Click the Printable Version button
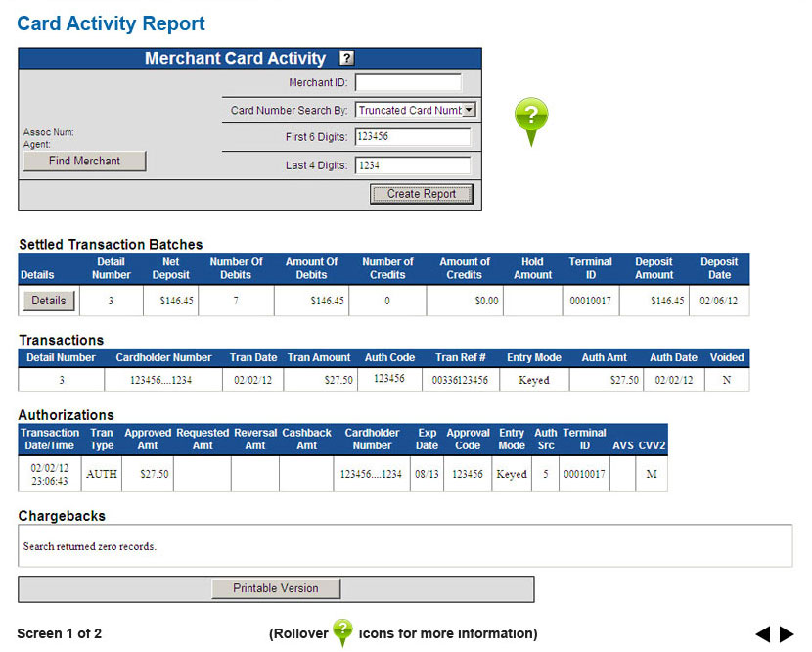 pyautogui.click(x=276, y=588)
